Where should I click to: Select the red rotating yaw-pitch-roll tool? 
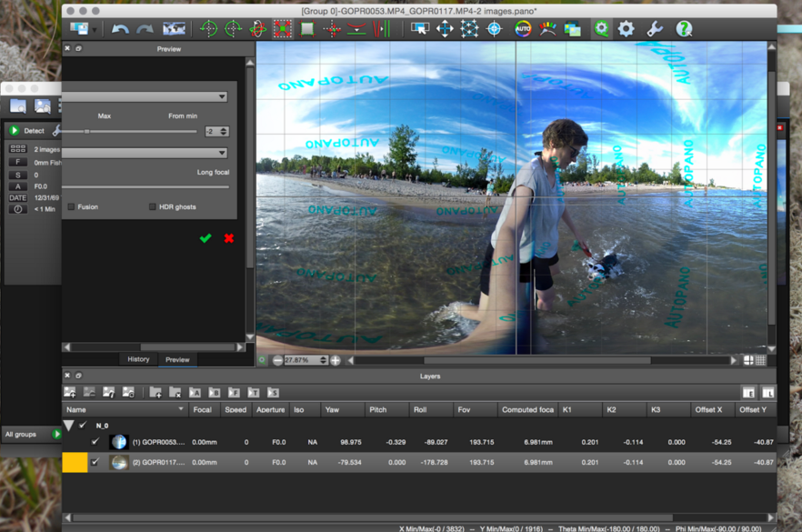[258, 29]
